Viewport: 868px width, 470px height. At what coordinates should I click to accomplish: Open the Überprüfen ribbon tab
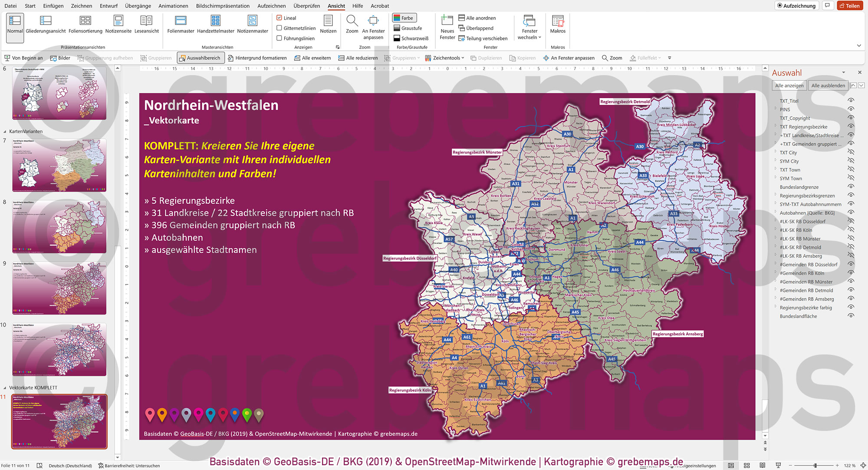(x=307, y=6)
